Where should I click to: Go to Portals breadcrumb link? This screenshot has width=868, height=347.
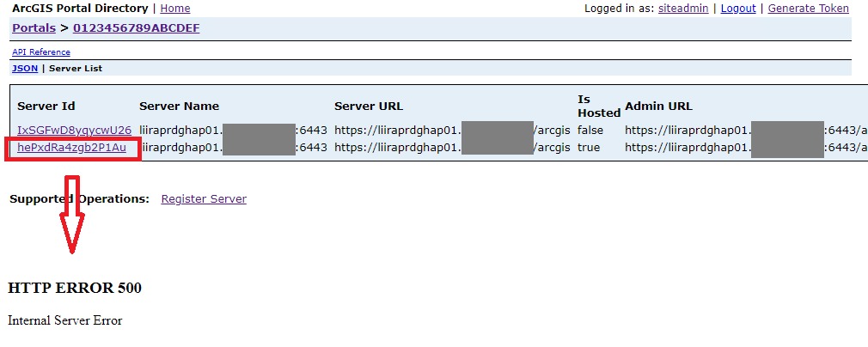pos(34,28)
